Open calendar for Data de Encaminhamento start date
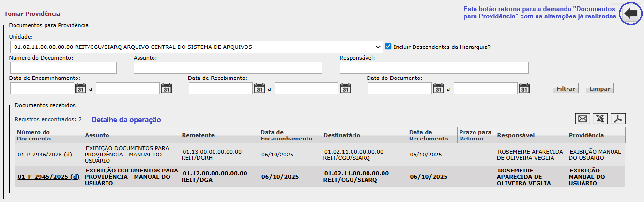644x202 pixels. (x=80, y=89)
